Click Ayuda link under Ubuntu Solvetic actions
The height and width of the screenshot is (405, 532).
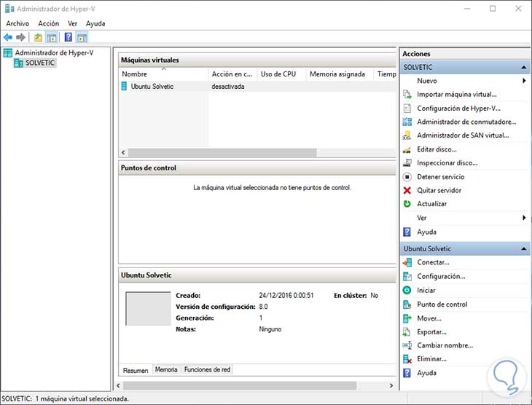click(426, 373)
